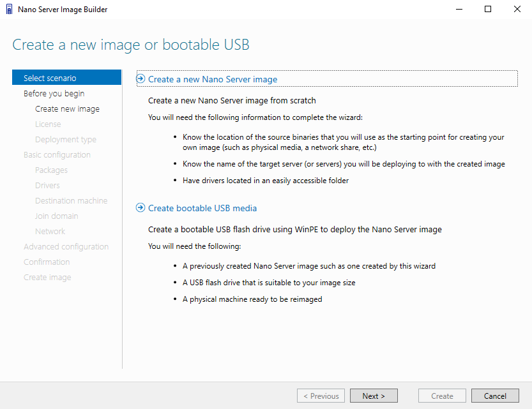532x409 pixels.
Task: Select Packages step in sidebar
Action: click(51, 170)
